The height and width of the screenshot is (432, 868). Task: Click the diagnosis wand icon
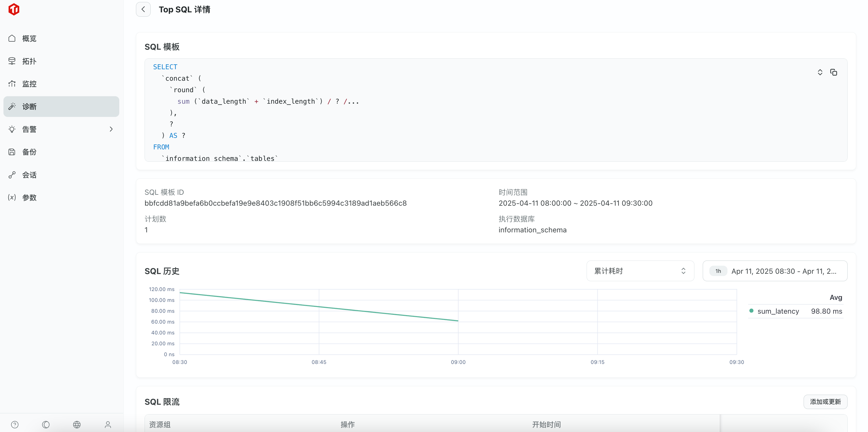click(x=12, y=106)
